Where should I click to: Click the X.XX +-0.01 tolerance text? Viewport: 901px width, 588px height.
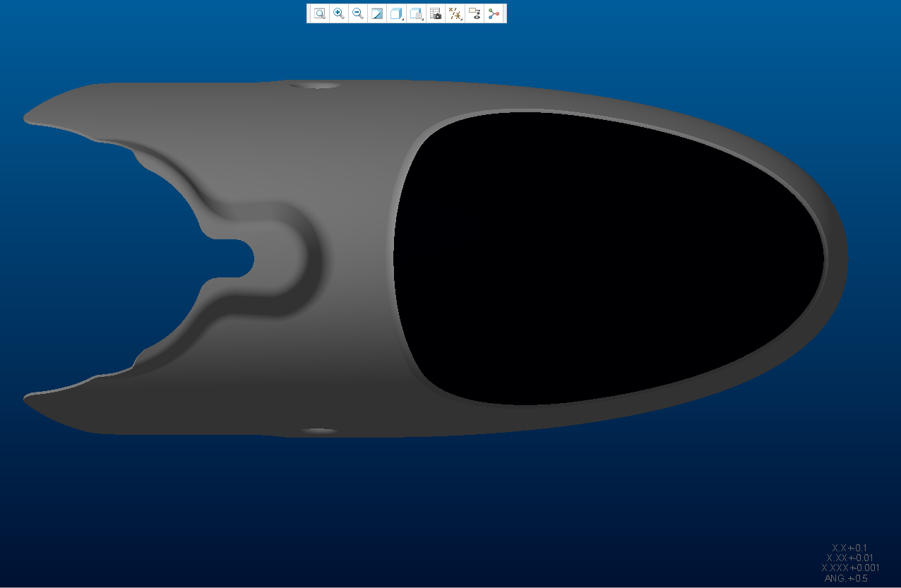[x=849, y=558]
